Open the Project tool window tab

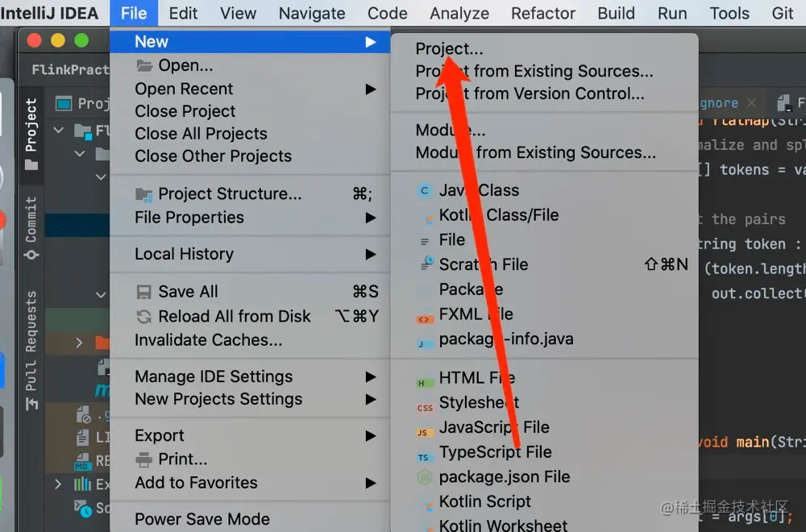[x=31, y=135]
